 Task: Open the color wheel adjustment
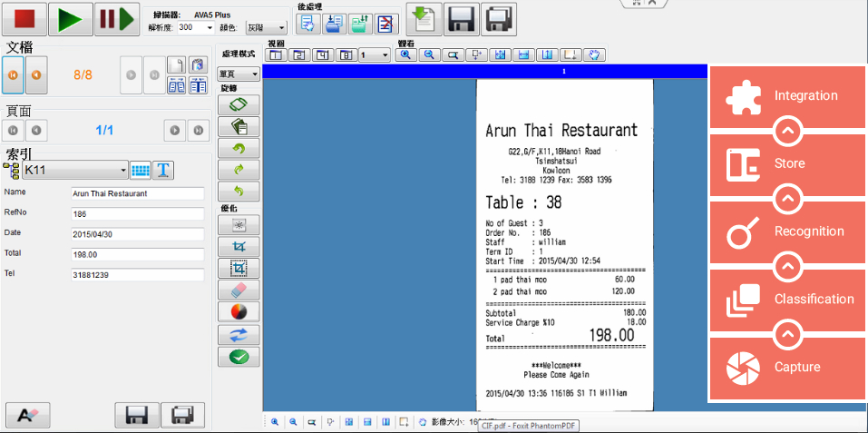239,311
